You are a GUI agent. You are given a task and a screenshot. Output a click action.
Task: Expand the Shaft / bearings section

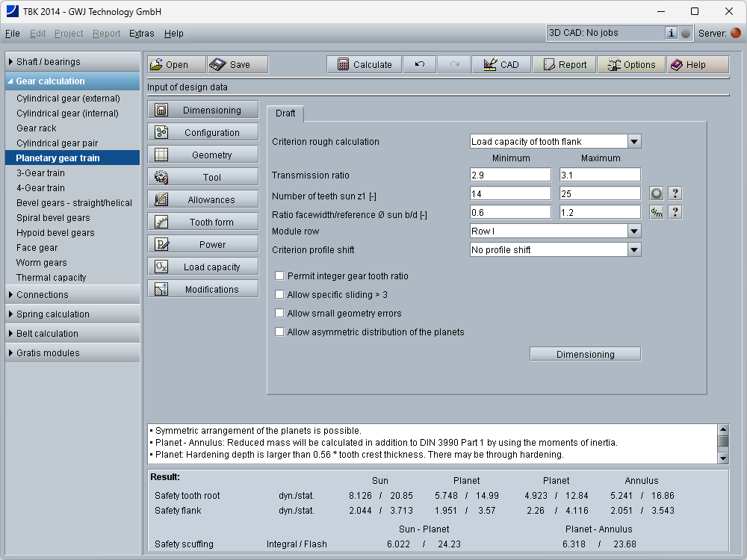[x=48, y=62]
